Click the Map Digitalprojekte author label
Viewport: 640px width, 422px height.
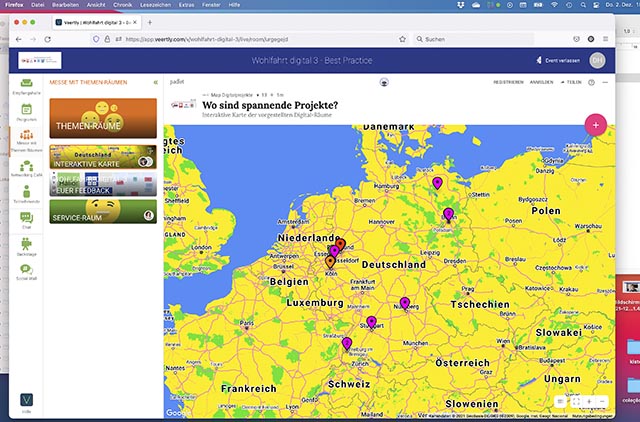(231, 95)
